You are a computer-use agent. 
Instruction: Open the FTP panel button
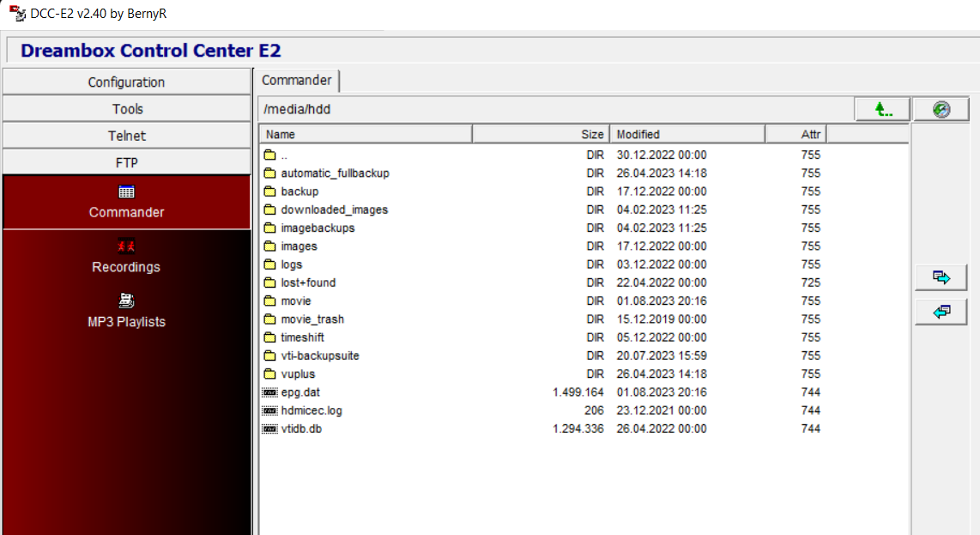pyautogui.click(x=126, y=162)
